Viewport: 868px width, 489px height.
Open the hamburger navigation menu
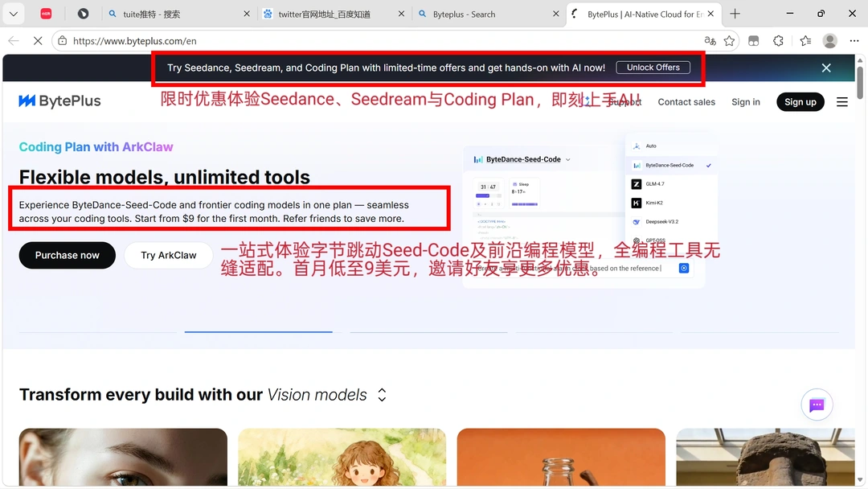[842, 102]
